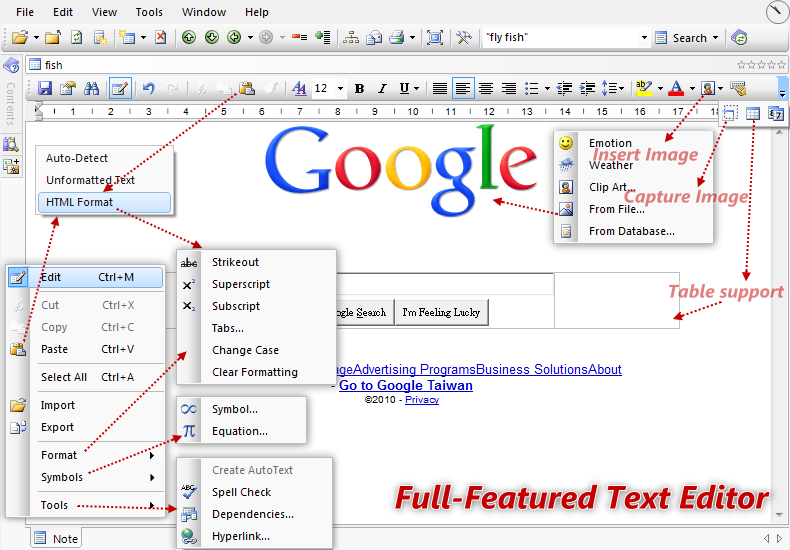Click the Paste clipboard toolbar icon
Image resolution: width=790 pixels, height=550 pixels.
pyautogui.click(x=246, y=89)
